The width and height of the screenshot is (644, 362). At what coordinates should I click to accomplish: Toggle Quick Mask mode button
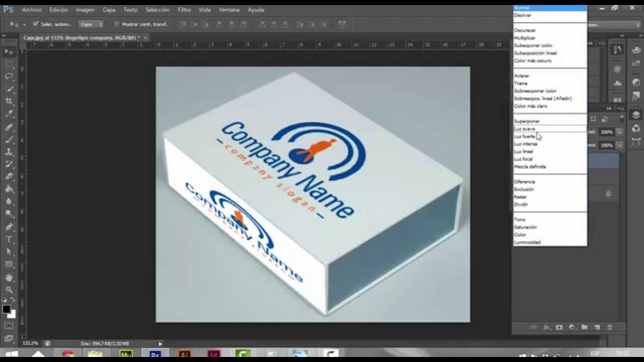pyautogui.click(x=9, y=326)
